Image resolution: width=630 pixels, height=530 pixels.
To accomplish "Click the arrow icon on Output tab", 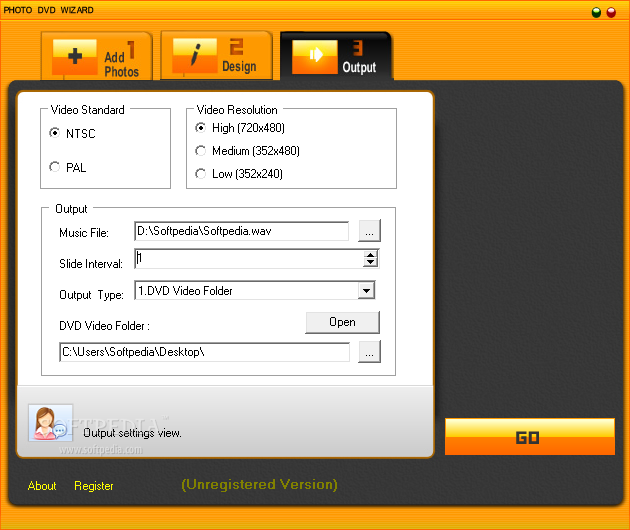I will 315,57.
